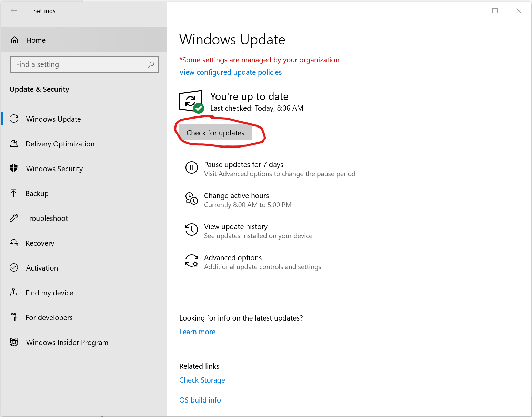This screenshot has height=417, width=532.
Task: Open View configured update policies link
Action: 230,72
